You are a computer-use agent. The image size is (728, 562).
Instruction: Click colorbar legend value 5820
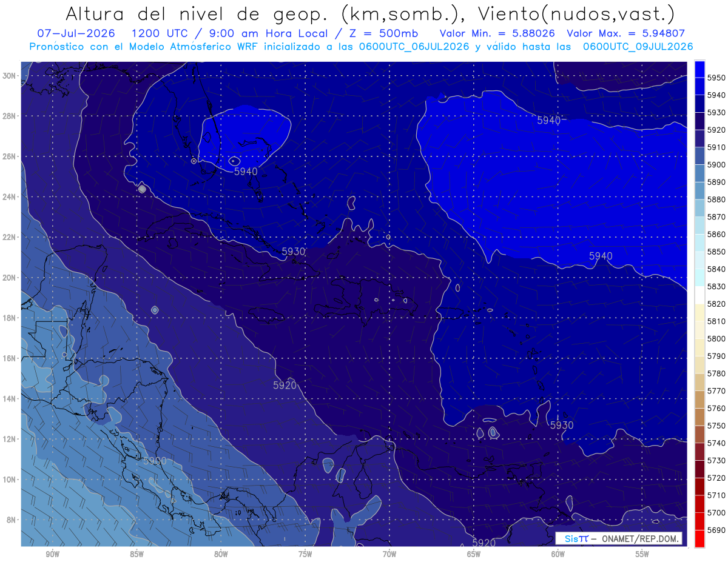click(x=716, y=303)
